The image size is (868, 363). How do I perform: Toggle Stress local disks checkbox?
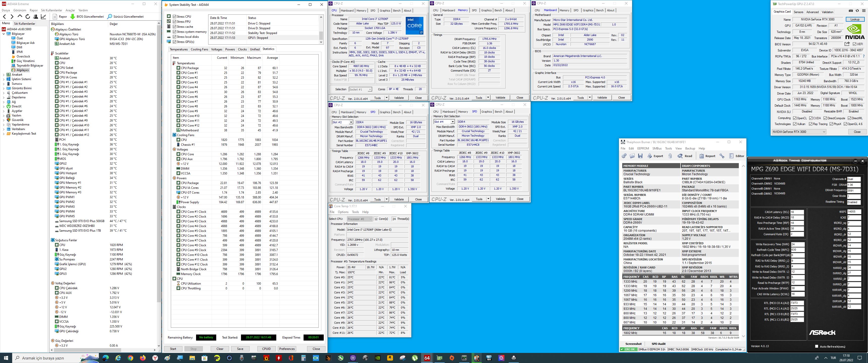tap(175, 37)
